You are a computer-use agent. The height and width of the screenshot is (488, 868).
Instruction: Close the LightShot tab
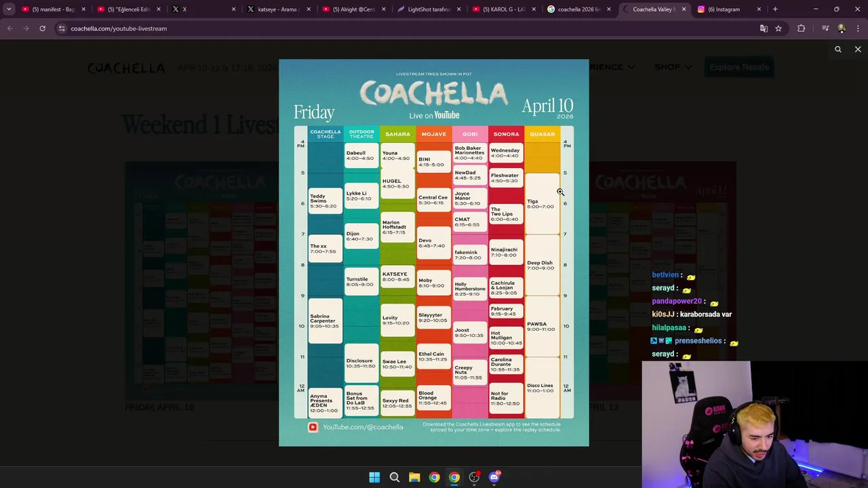pos(459,9)
